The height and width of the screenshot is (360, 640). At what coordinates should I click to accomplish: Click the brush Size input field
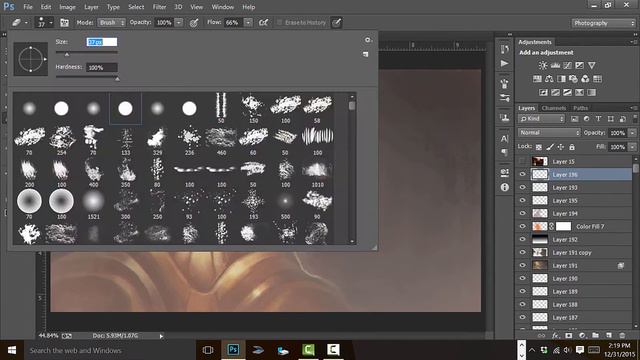tap(102, 42)
